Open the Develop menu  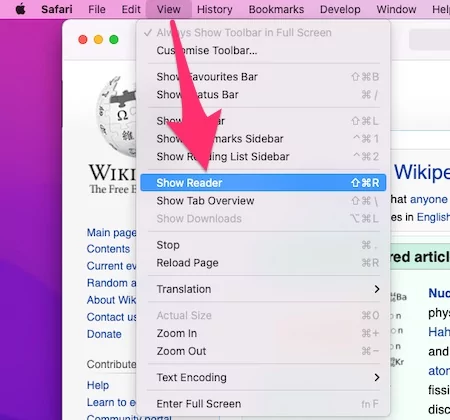click(340, 9)
